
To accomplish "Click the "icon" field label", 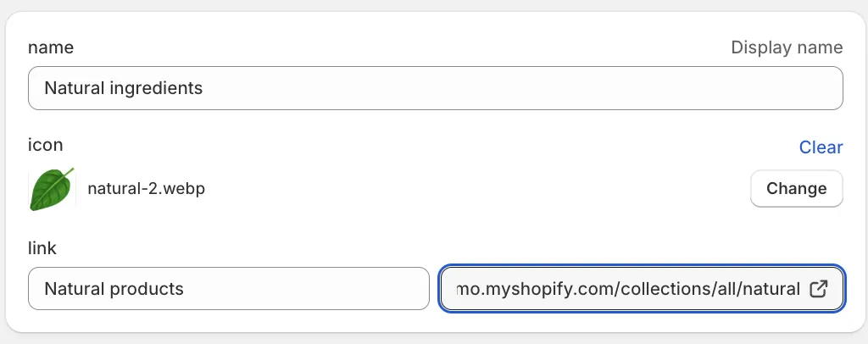I will click(x=46, y=145).
